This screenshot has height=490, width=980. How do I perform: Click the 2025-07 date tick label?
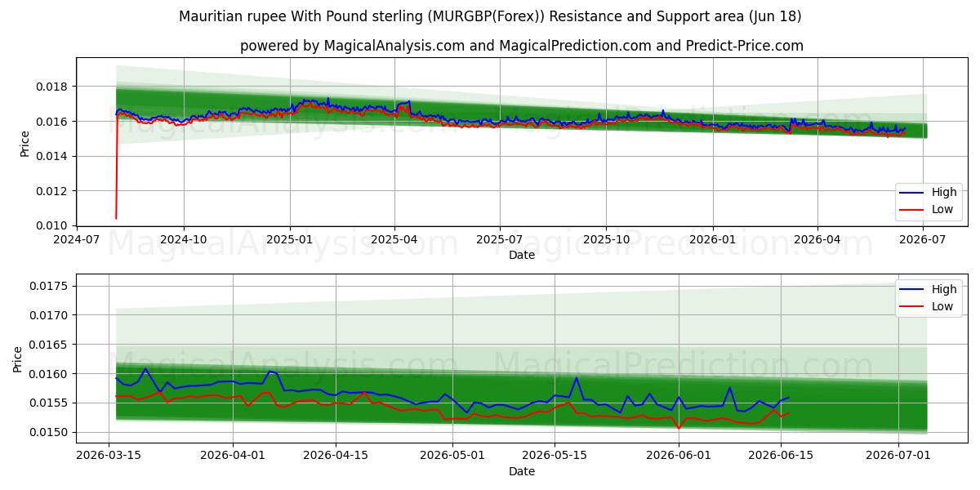pos(500,240)
